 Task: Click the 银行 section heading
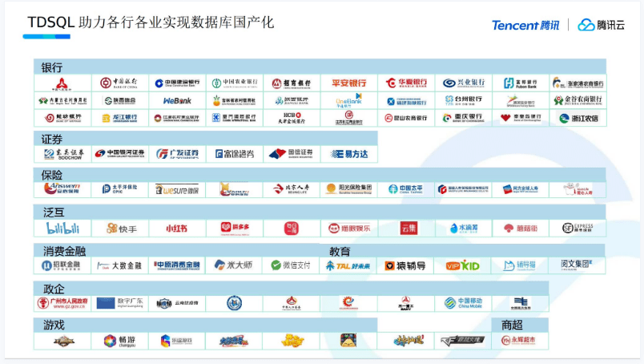(52, 67)
